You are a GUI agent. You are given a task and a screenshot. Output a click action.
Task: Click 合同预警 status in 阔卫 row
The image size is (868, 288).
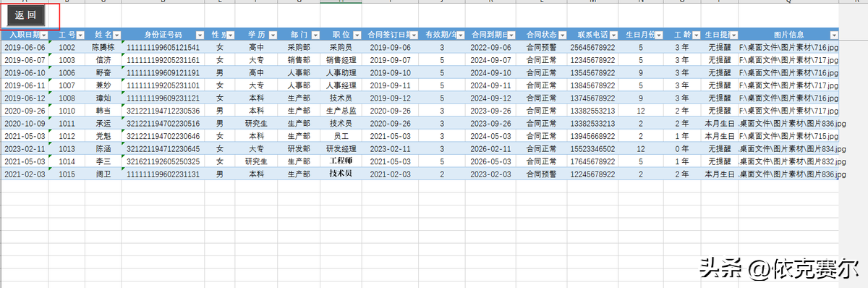(x=542, y=174)
